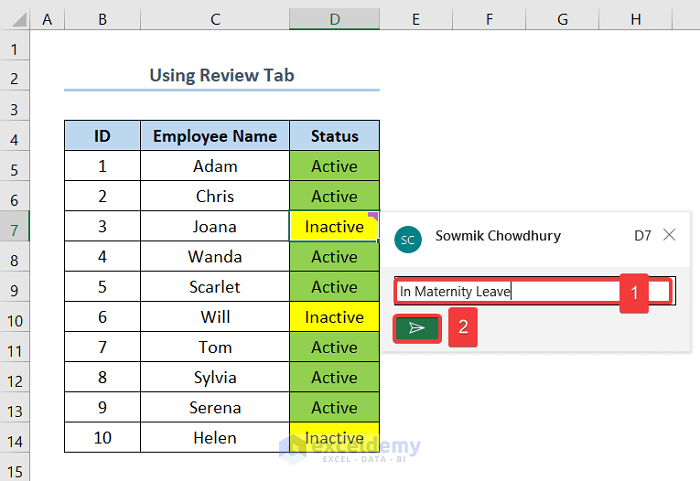Click the SC user avatar icon
Image resolution: width=700 pixels, height=481 pixels.
click(x=407, y=238)
